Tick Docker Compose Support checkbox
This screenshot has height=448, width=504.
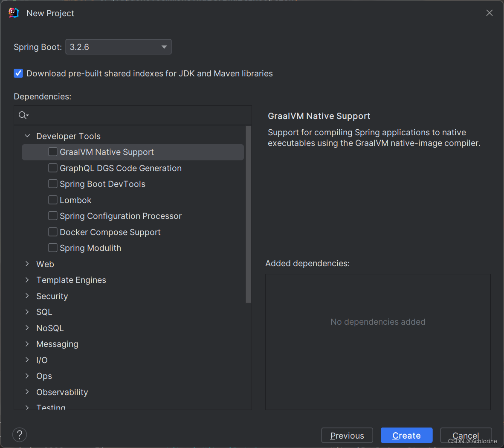(x=53, y=232)
